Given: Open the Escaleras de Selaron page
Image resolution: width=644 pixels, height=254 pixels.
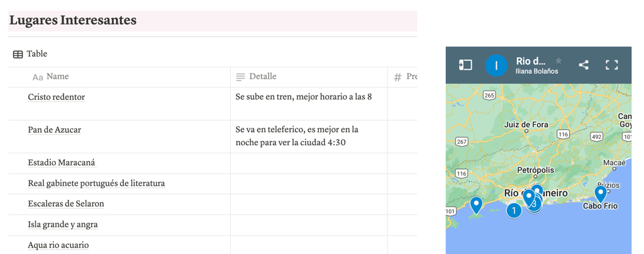Looking at the screenshot, I should click(65, 204).
